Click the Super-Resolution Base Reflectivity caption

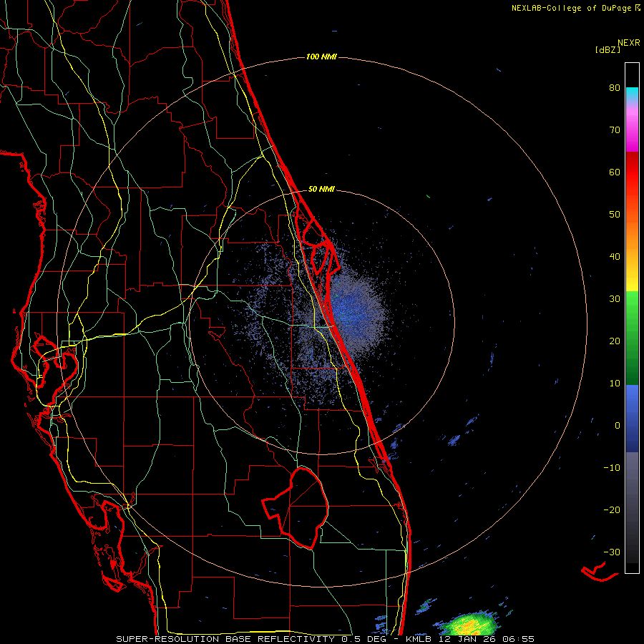[326, 639]
